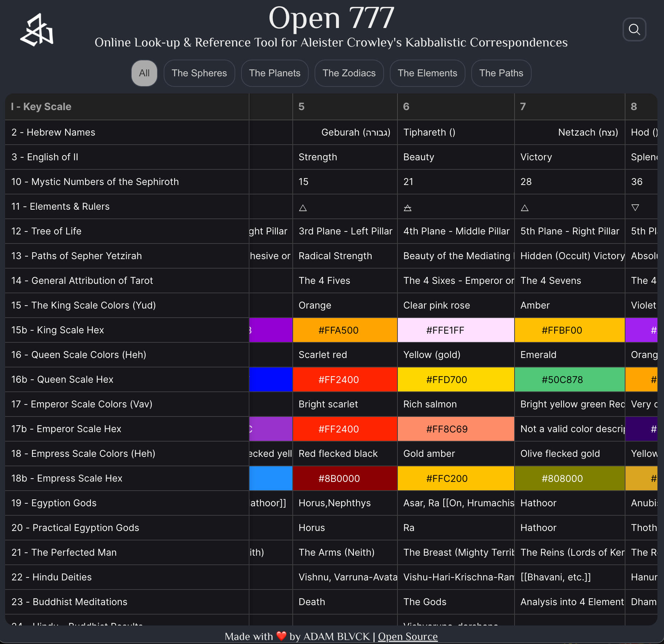
Task: Switch to The Spheres filter
Action: click(199, 73)
